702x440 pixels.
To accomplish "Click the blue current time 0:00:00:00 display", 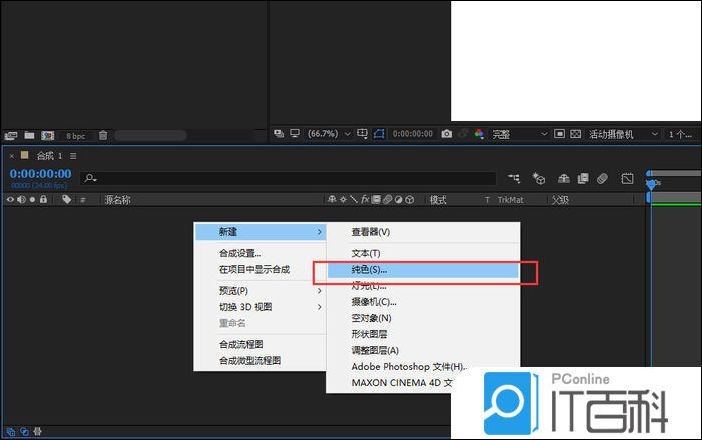I will 40,174.
